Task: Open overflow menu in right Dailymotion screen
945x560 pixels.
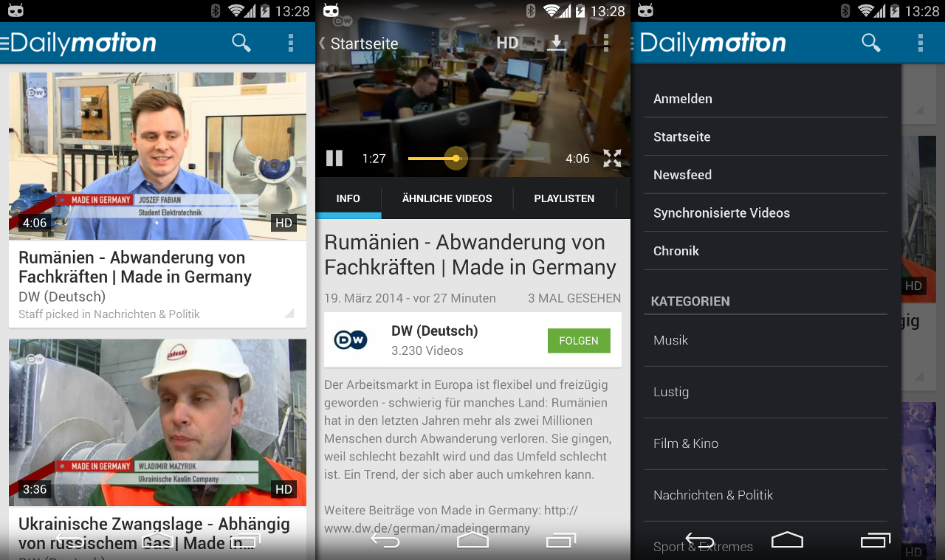Action: [x=921, y=43]
